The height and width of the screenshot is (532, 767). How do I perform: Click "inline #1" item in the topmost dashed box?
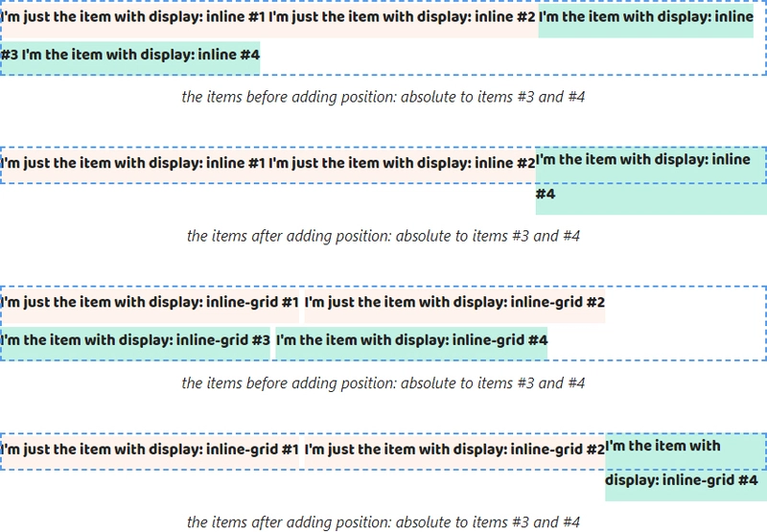tap(132, 17)
